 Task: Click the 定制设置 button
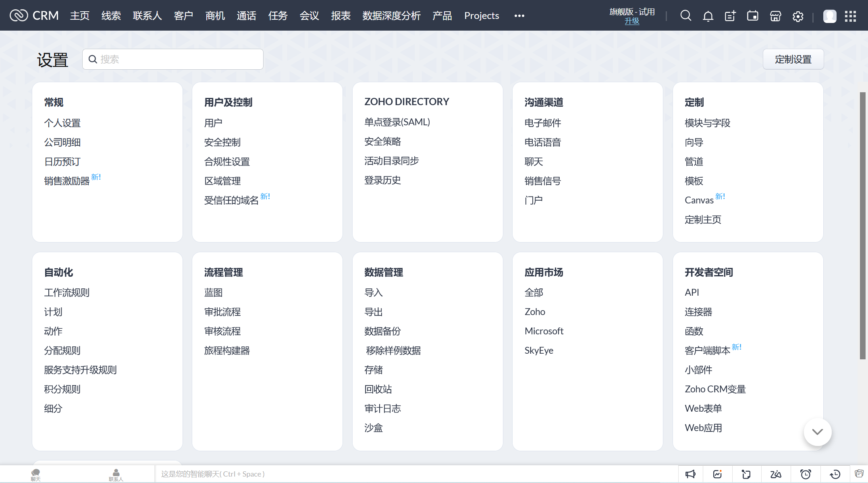[793, 59]
